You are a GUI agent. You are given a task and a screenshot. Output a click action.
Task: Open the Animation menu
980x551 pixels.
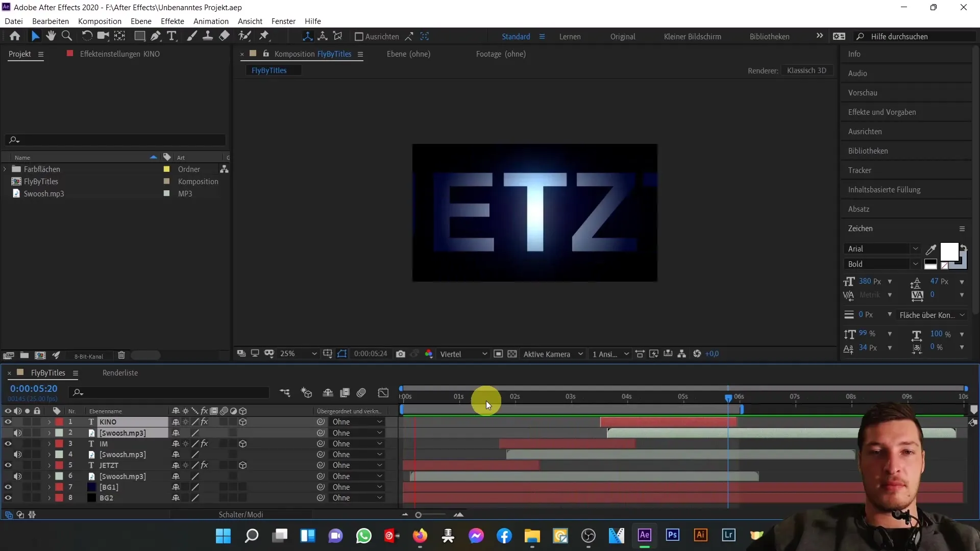point(211,21)
